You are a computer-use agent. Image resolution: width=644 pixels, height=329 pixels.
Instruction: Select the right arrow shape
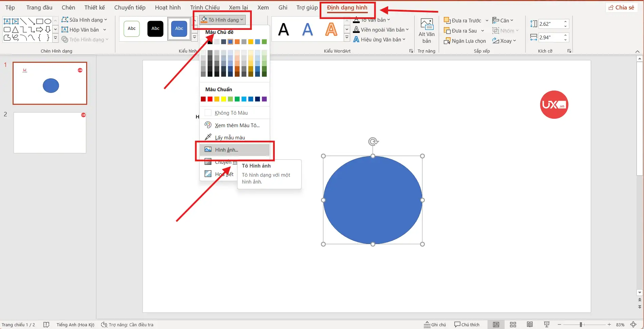tap(40, 30)
